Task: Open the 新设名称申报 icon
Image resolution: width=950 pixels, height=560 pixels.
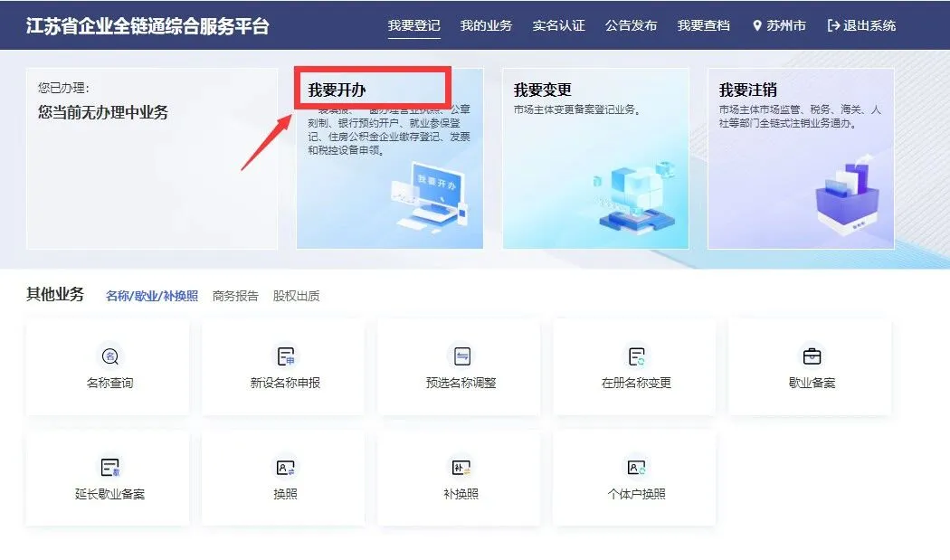Action: pyautogui.click(x=285, y=356)
